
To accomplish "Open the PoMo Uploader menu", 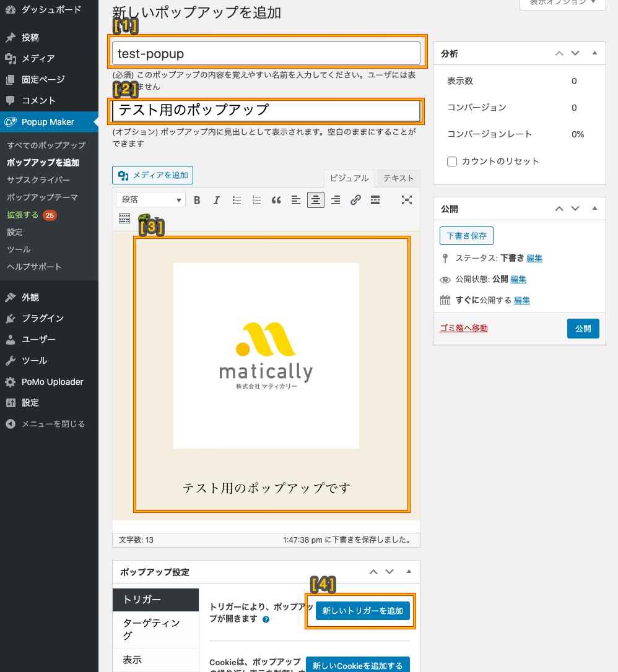I will (50, 381).
